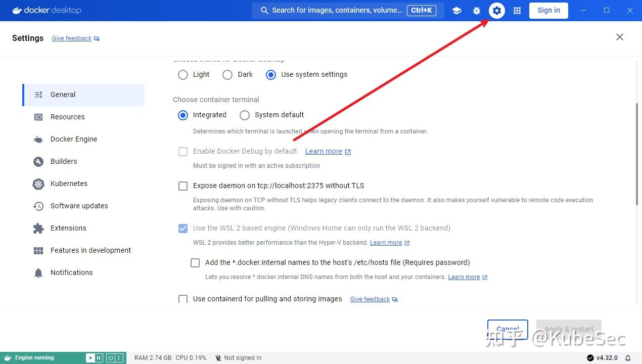Screen dimensions: 642x364
Task: Switch to the Extensions section
Action: (68, 228)
